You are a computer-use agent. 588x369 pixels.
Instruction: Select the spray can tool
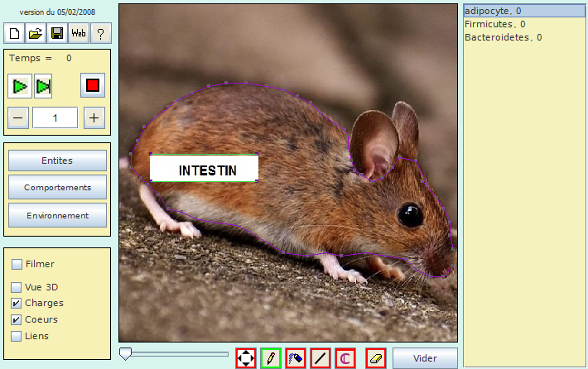click(296, 358)
